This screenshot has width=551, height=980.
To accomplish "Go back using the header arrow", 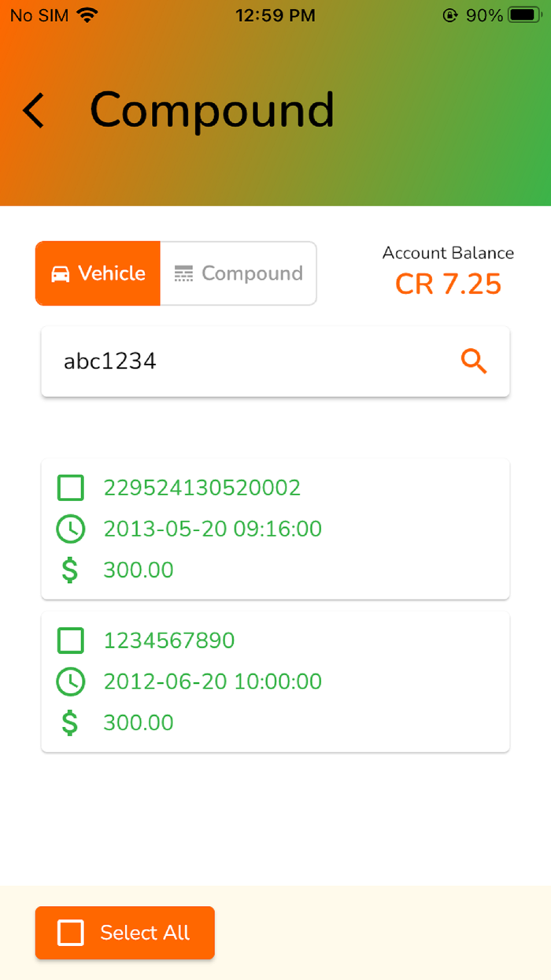I will [x=33, y=110].
